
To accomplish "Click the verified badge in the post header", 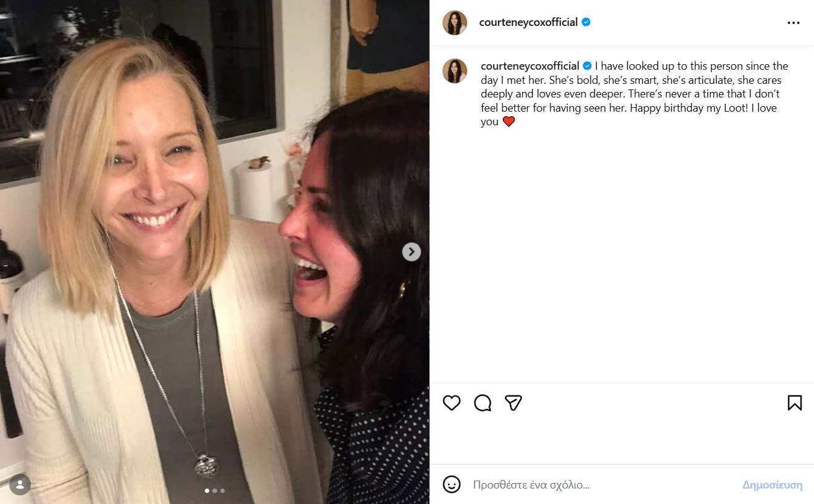I will (586, 22).
